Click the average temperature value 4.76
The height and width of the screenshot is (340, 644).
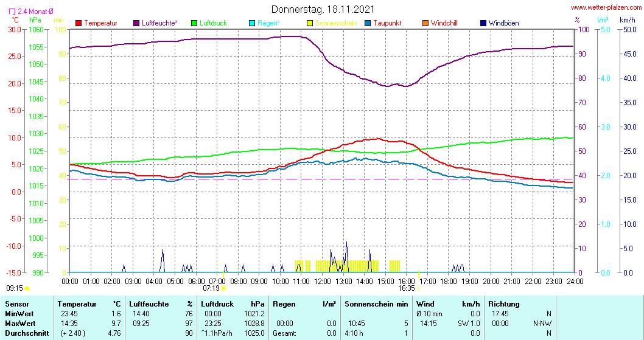click(114, 333)
